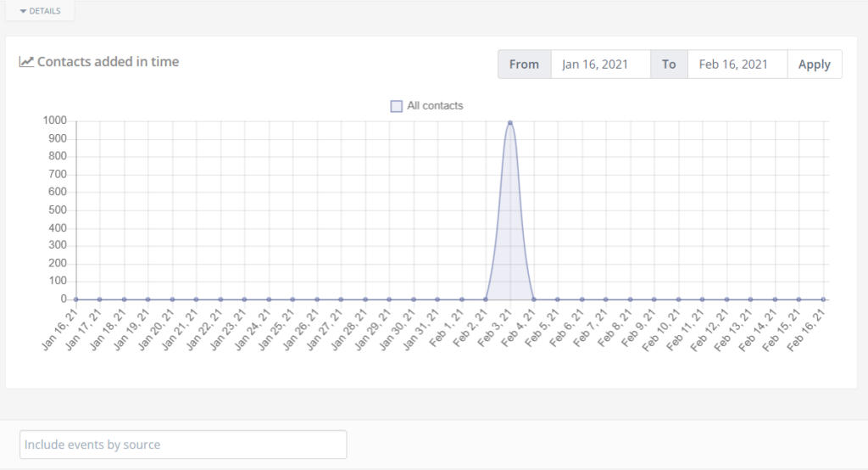Click the From label button
868x470 pixels.
(x=524, y=64)
